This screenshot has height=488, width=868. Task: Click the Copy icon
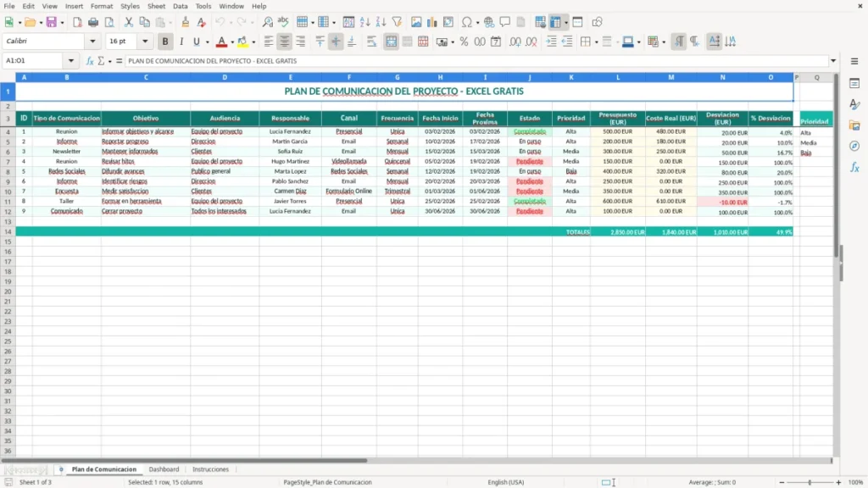coord(144,22)
